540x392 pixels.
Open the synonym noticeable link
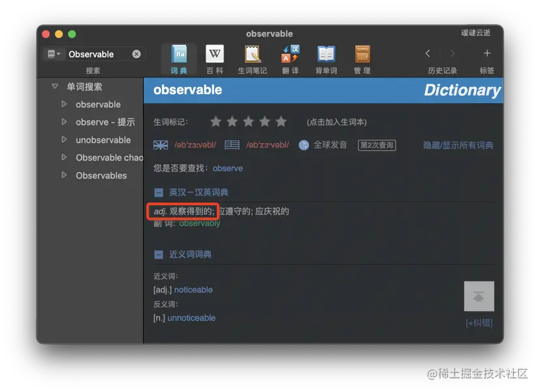(193, 289)
